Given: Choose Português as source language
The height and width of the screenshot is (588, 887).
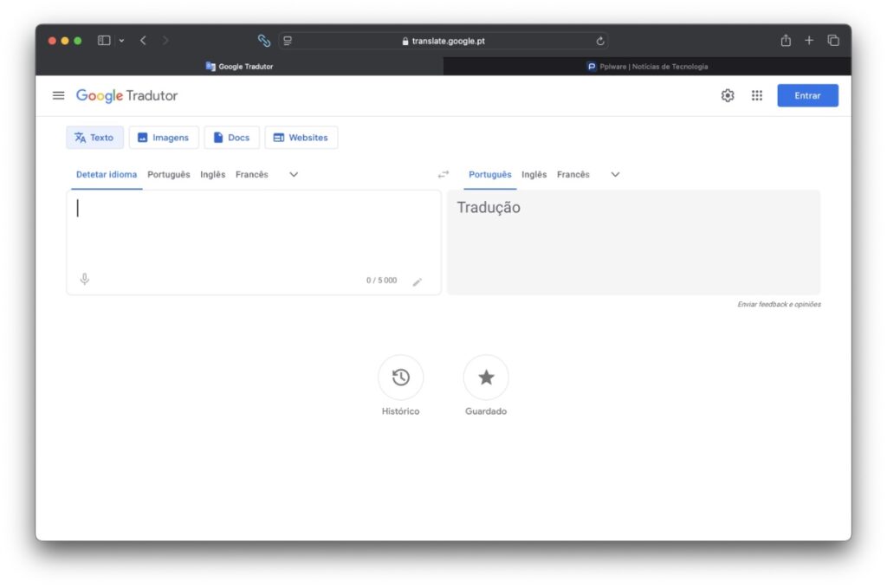Looking at the screenshot, I should tap(169, 175).
